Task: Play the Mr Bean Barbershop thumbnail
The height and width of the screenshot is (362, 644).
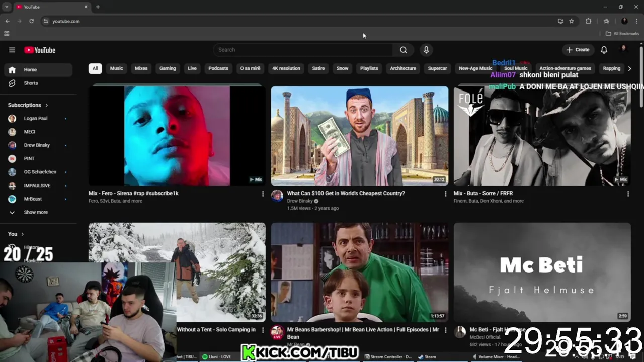Action: [360, 272]
